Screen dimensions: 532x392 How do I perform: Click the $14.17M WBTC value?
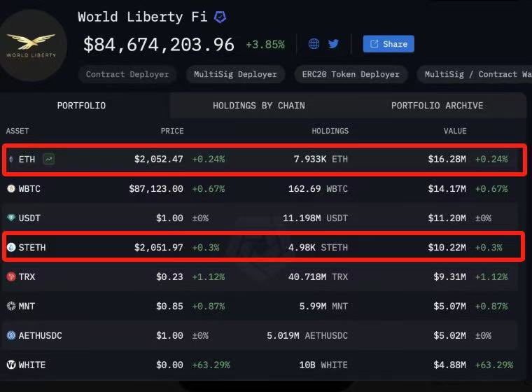447,189
